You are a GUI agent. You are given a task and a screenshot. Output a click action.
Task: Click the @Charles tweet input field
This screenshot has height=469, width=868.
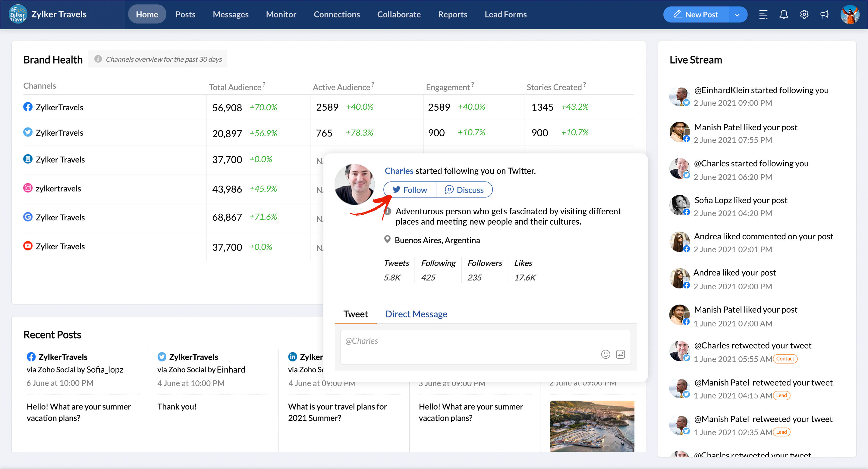pos(465,341)
